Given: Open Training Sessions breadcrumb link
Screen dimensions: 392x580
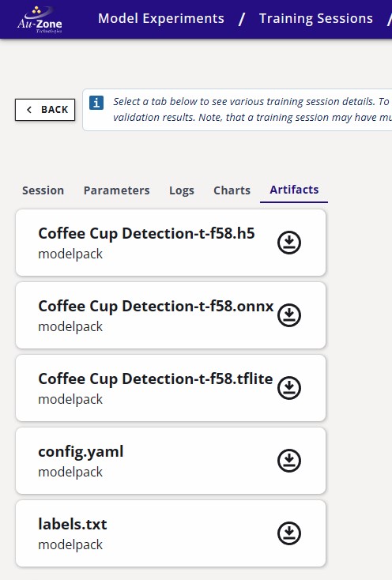Looking at the screenshot, I should tap(316, 18).
